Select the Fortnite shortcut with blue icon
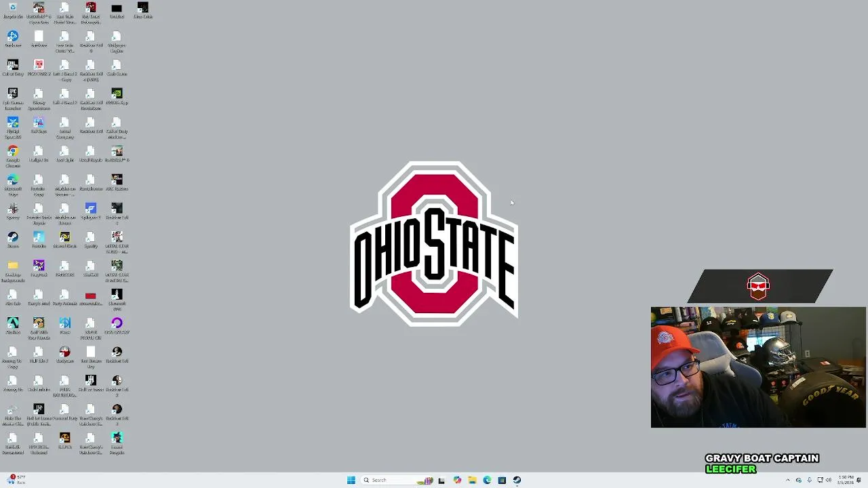 click(39, 239)
